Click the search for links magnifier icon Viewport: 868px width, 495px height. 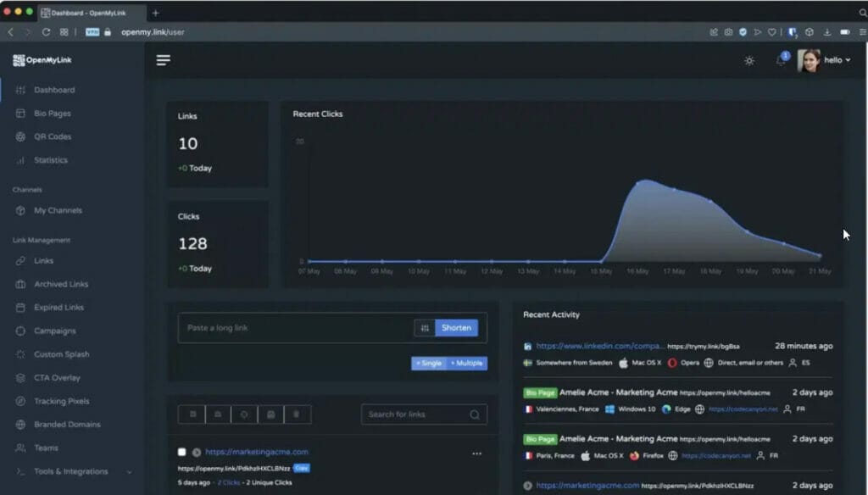(x=475, y=414)
